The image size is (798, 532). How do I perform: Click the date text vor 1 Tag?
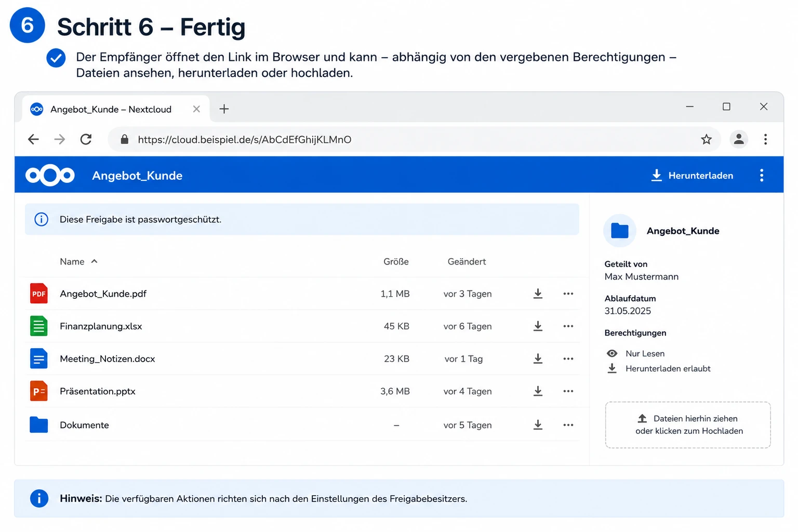[x=463, y=358]
